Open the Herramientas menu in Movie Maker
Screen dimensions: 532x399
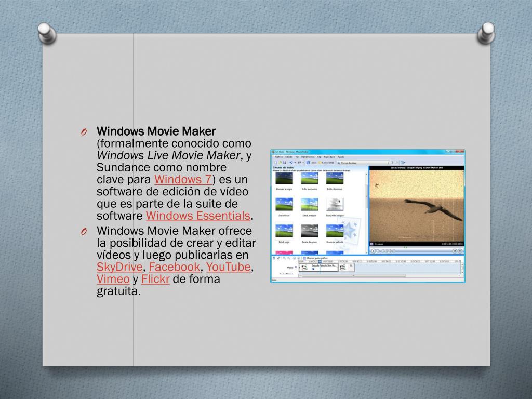308,157
